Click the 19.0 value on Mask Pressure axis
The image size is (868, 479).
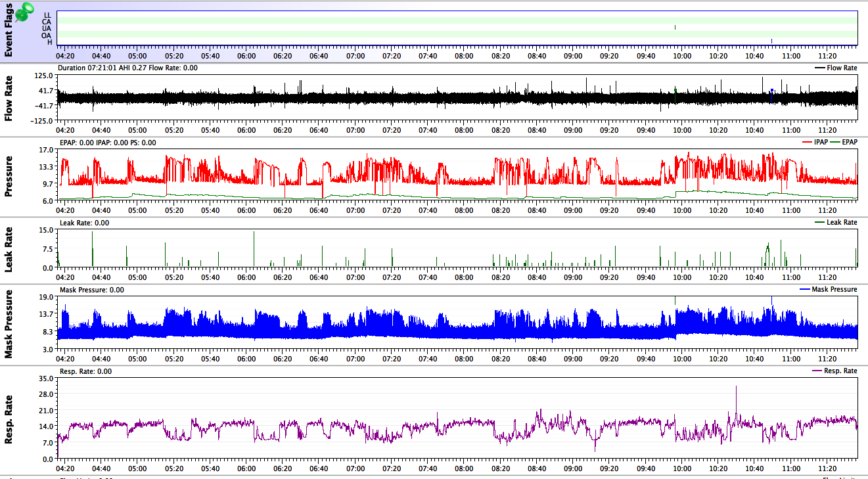(x=45, y=297)
